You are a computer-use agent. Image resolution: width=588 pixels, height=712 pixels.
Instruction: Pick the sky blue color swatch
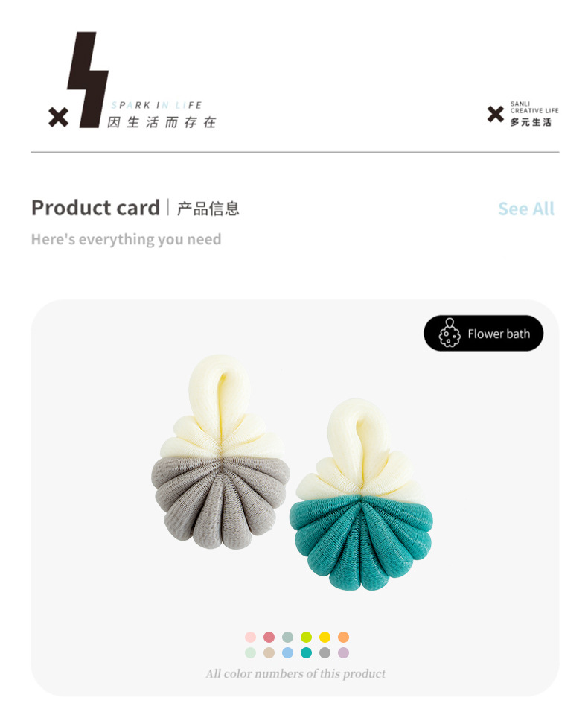[x=287, y=652]
